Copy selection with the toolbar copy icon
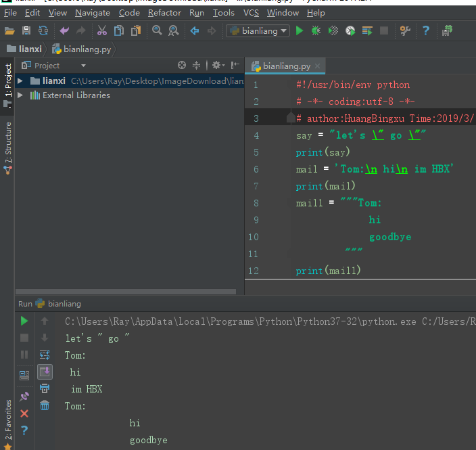 [x=119, y=30]
